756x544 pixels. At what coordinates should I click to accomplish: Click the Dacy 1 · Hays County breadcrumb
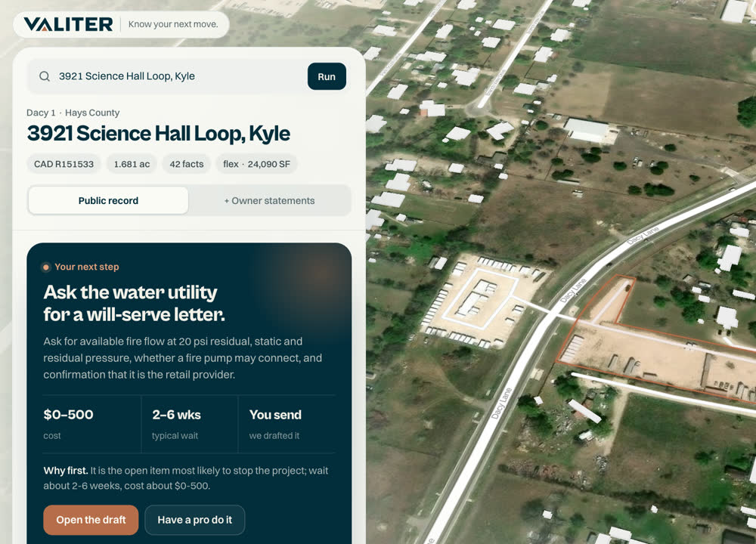point(73,113)
